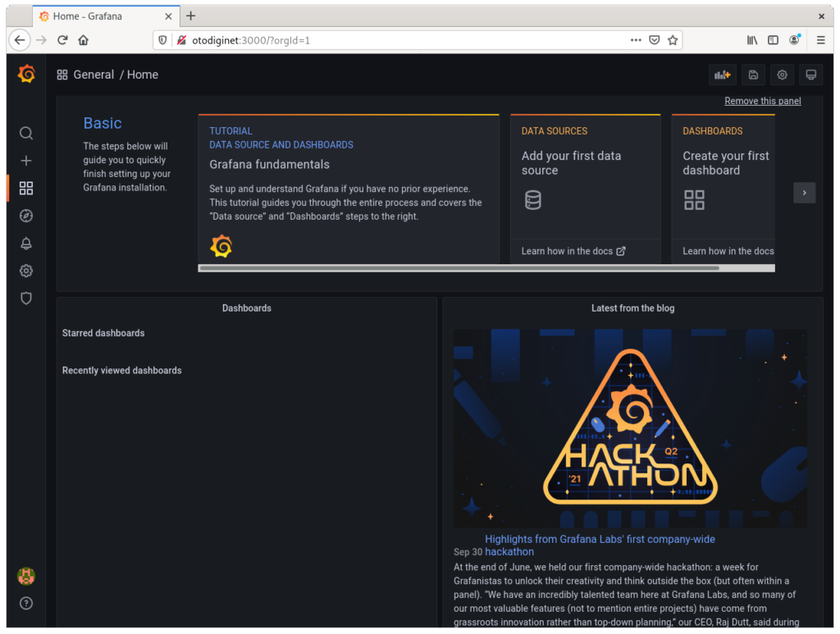840x634 pixels.
Task: Click Learn how in the docs under Data Sources
Action: pos(573,251)
